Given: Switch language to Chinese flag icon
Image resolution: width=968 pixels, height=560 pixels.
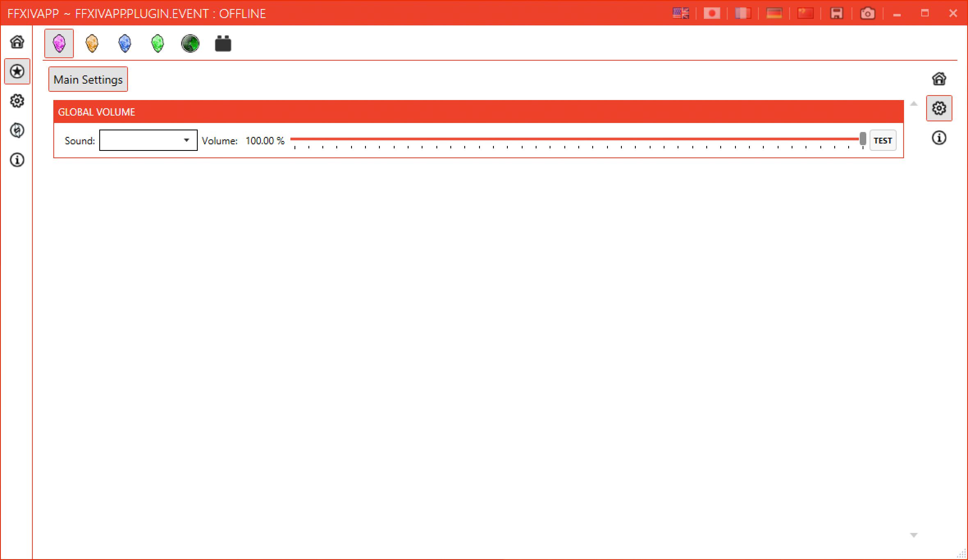Looking at the screenshot, I should [805, 14].
